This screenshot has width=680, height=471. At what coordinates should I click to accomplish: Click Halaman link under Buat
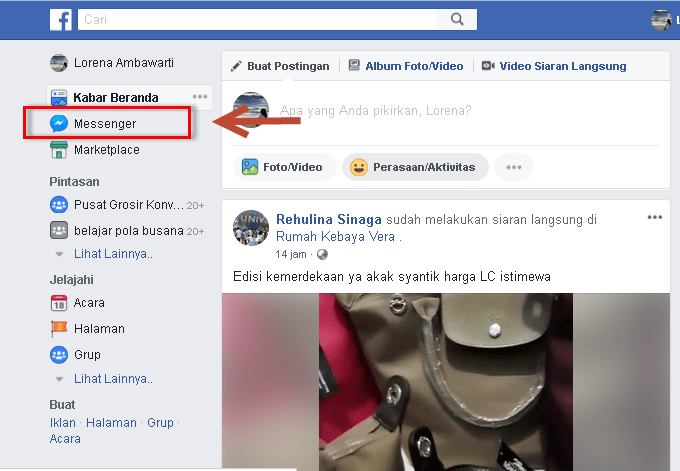pyautogui.click(x=111, y=422)
